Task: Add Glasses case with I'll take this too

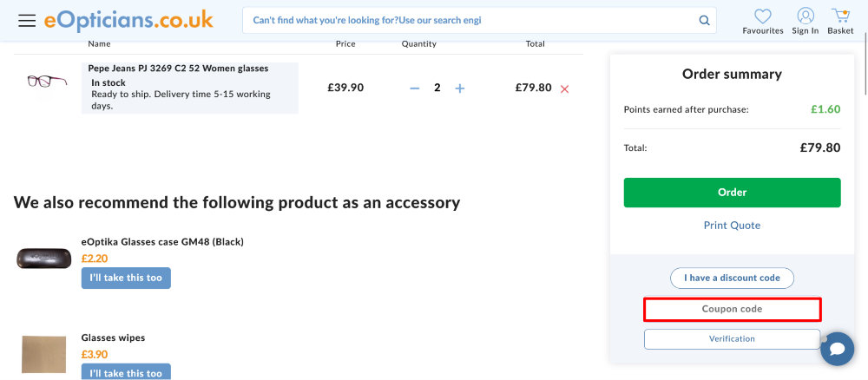Action: pyautogui.click(x=126, y=278)
